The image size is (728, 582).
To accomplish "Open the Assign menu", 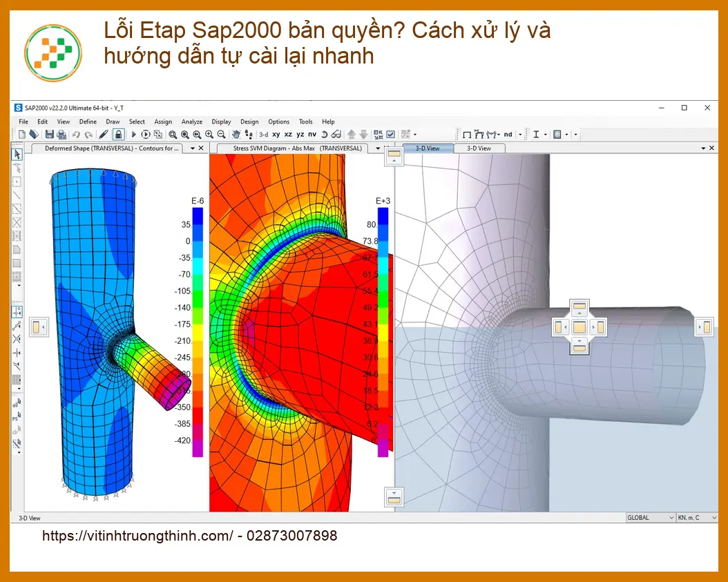I will 163,122.
